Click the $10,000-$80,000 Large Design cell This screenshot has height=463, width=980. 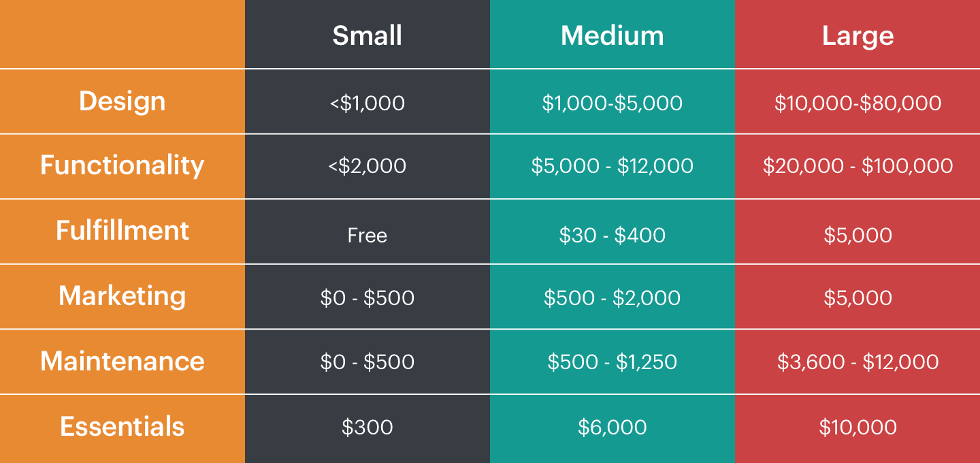click(857, 103)
